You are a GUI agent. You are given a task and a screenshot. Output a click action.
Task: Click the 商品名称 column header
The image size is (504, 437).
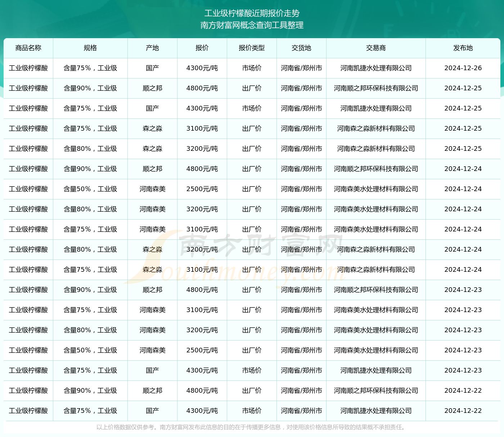pos(28,48)
